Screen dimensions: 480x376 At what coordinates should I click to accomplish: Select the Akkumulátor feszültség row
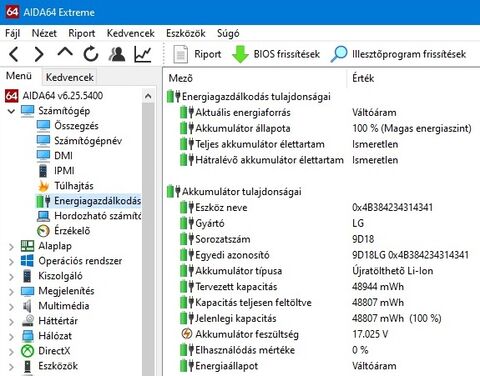[x=285, y=334]
